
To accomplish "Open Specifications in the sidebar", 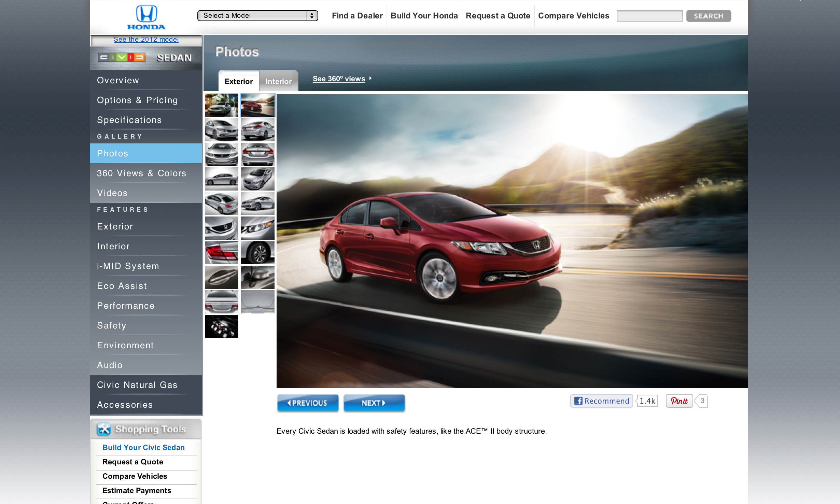I will (146, 120).
